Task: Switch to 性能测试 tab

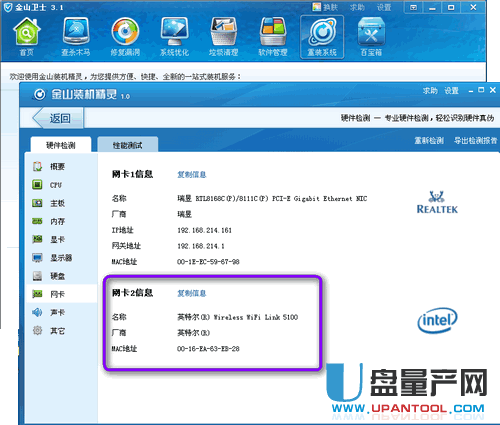Action: pos(127,145)
